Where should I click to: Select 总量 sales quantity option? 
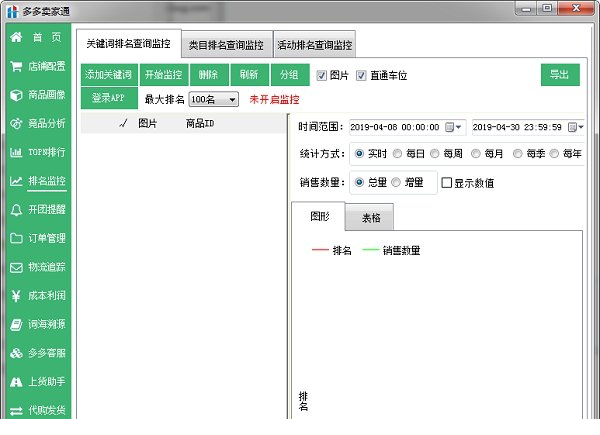359,182
